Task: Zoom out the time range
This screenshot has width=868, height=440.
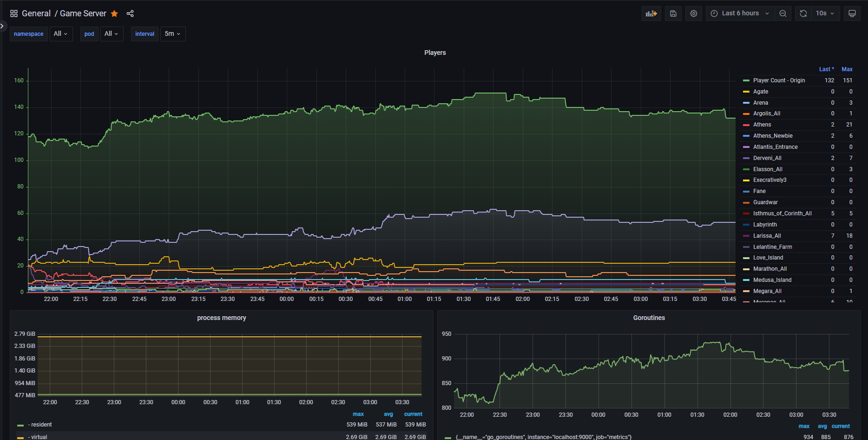Action: tap(783, 13)
